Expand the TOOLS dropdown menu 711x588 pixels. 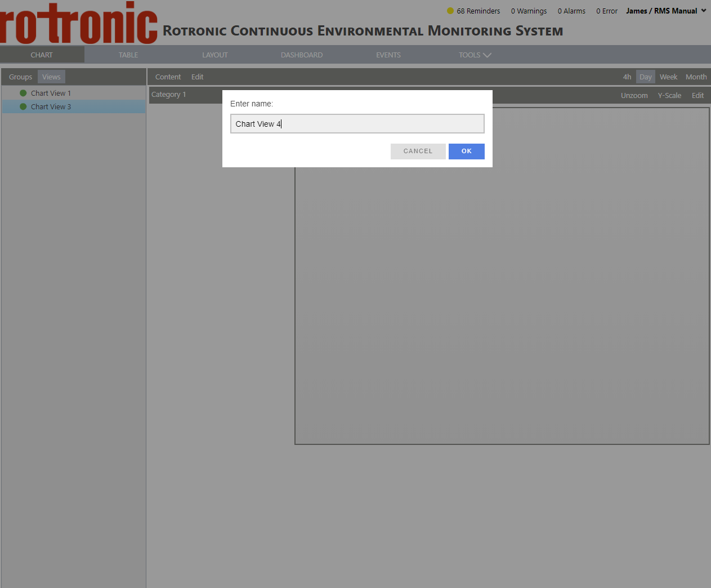(475, 55)
